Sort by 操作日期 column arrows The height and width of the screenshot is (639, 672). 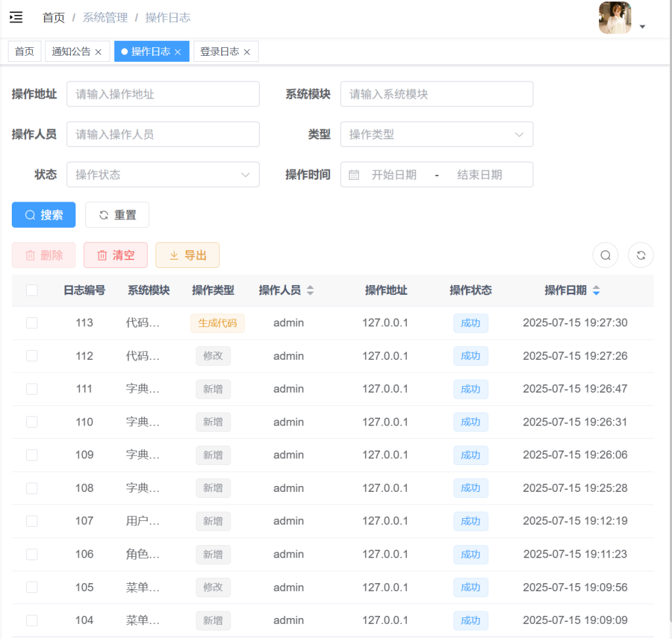coord(596,290)
